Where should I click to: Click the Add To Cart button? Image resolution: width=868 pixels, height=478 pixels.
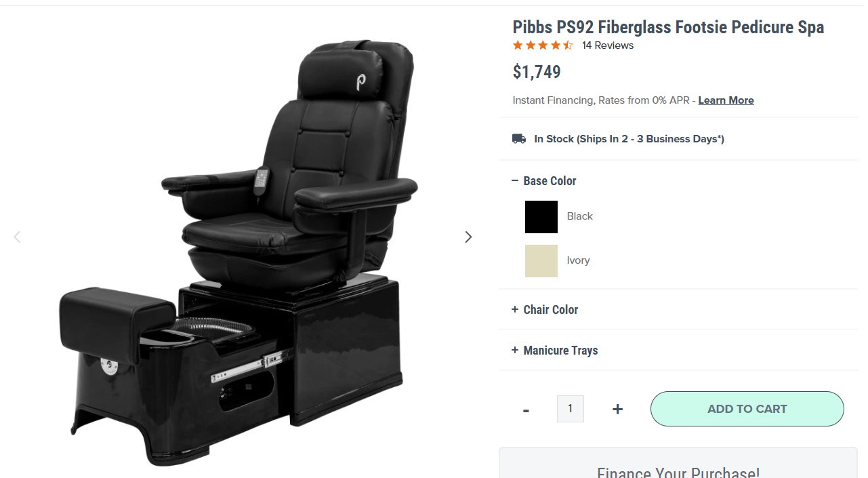(x=747, y=409)
